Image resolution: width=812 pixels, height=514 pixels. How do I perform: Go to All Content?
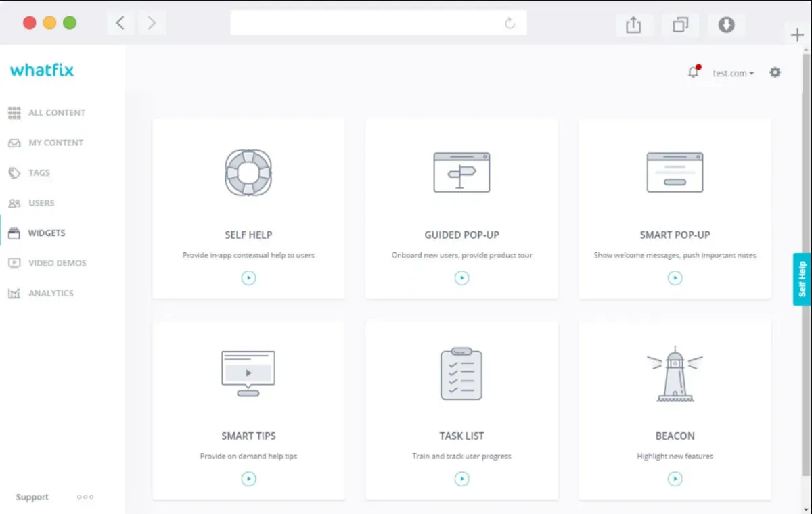pyautogui.click(x=57, y=113)
